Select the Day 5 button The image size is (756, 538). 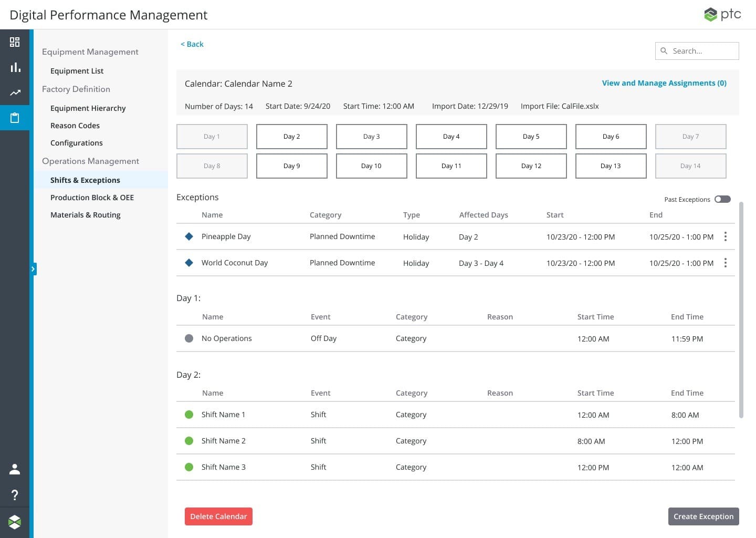coord(531,137)
